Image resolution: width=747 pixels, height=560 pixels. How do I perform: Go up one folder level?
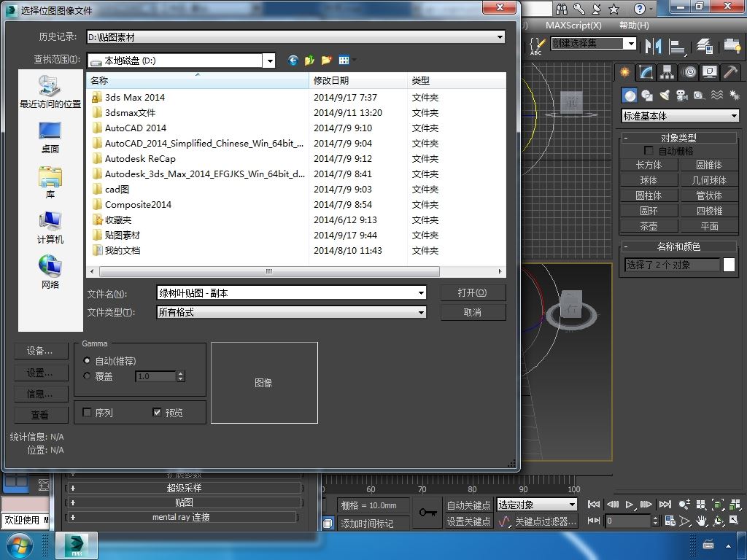309,60
